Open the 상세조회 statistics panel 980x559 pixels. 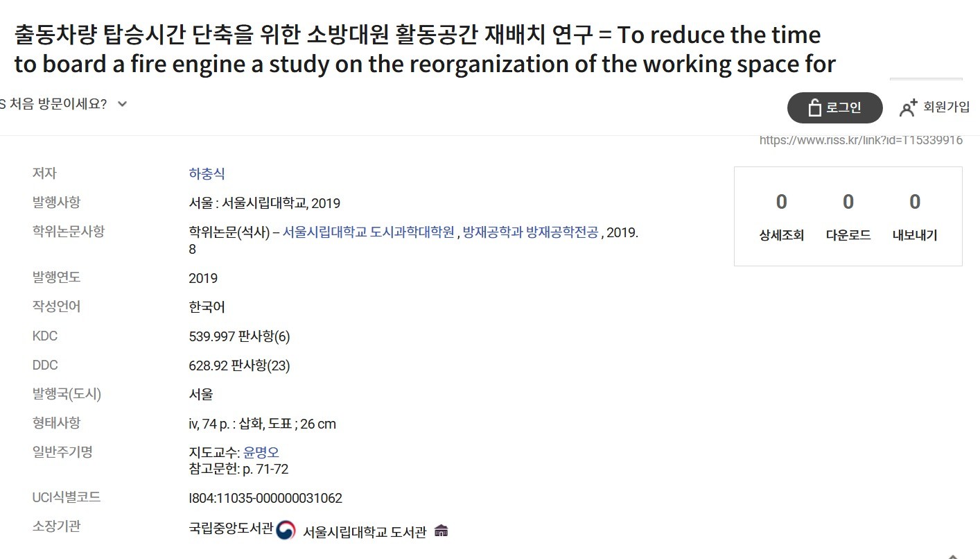781,236
